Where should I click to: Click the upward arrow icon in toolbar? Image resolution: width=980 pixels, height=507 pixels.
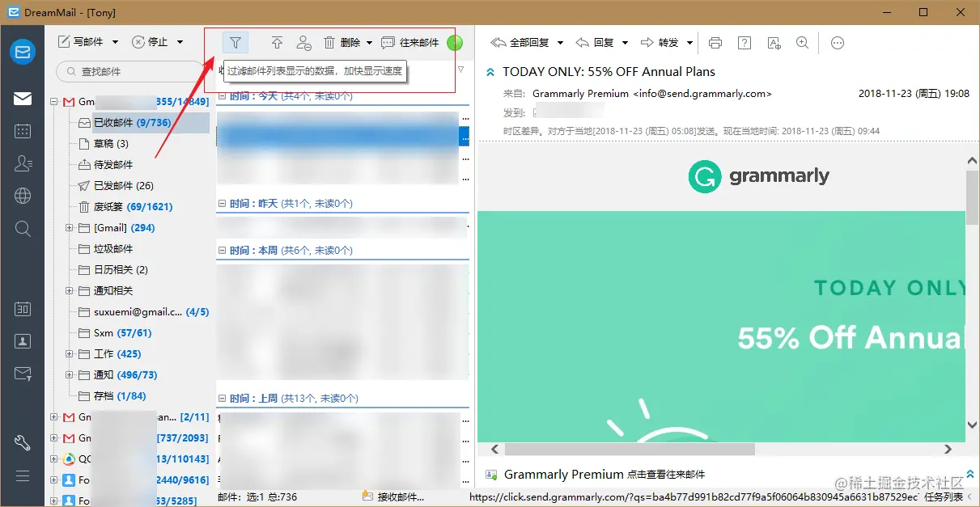point(277,42)
